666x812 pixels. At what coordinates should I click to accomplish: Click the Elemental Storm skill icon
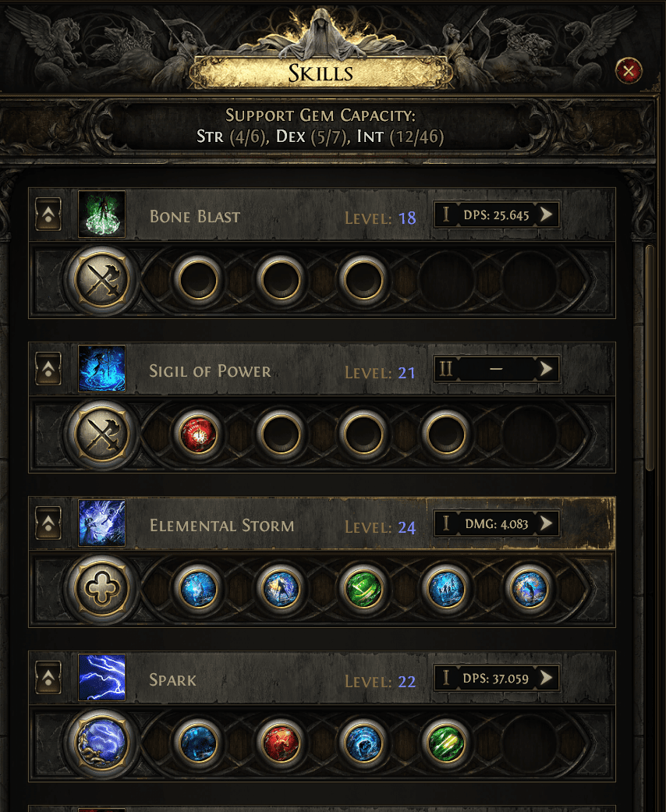click(x=101, y=523)
